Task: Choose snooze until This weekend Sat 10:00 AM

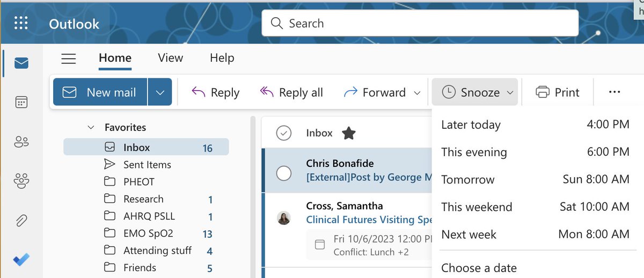Action: [x=535, y=207]
